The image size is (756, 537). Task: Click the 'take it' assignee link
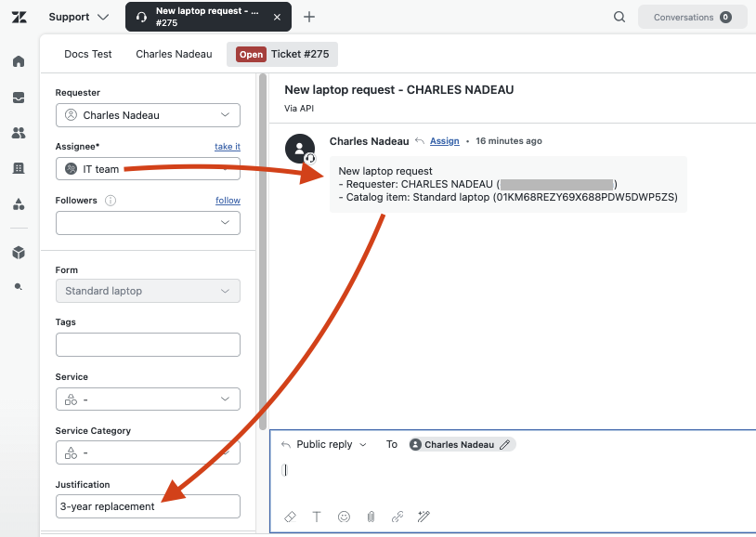pos(227,147)
